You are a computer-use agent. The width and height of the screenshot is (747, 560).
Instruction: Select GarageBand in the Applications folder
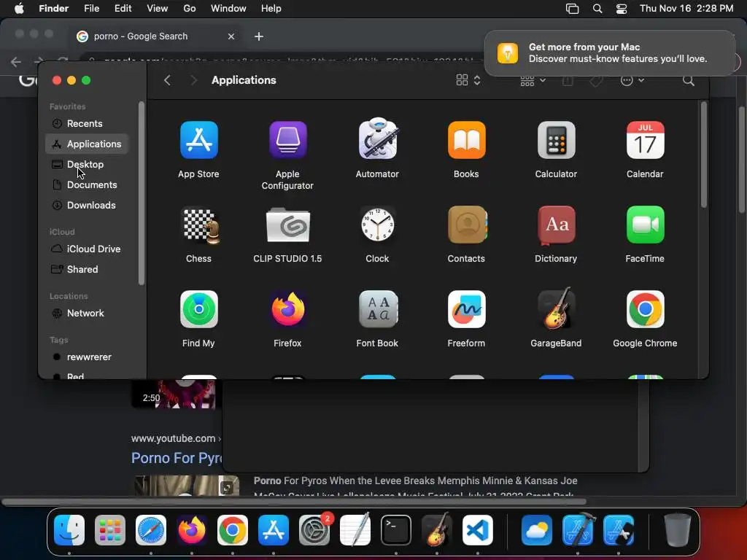tap(556, 308)
